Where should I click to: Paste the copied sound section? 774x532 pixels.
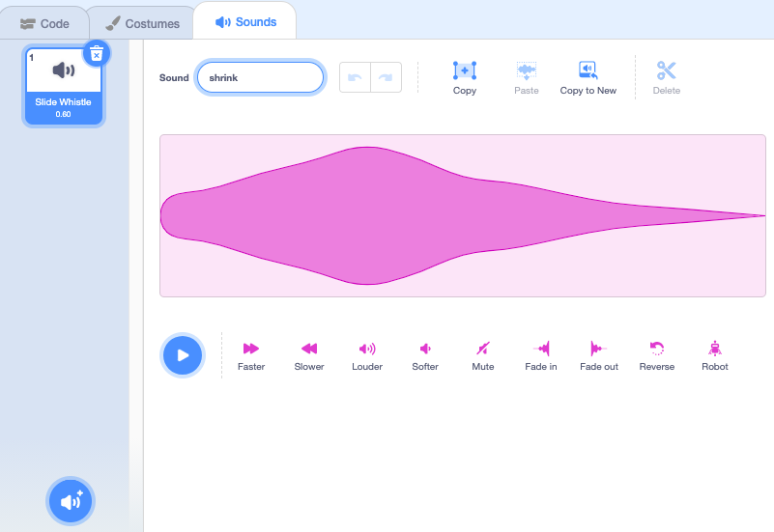pos(527,78)
